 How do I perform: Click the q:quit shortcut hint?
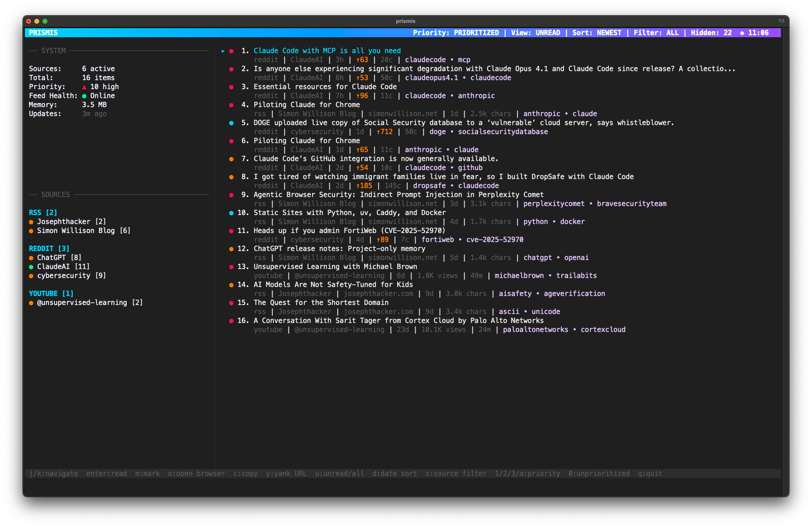point(650,473)
